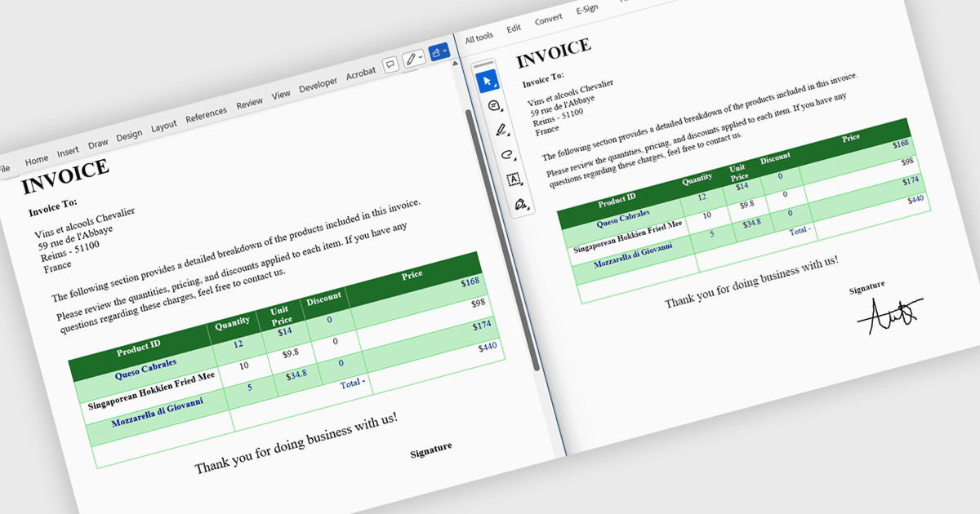980x514 pixels.
Task: Click 'Mozzarella di Giovanni' in PDF table
Action: (x=633, y=255)
